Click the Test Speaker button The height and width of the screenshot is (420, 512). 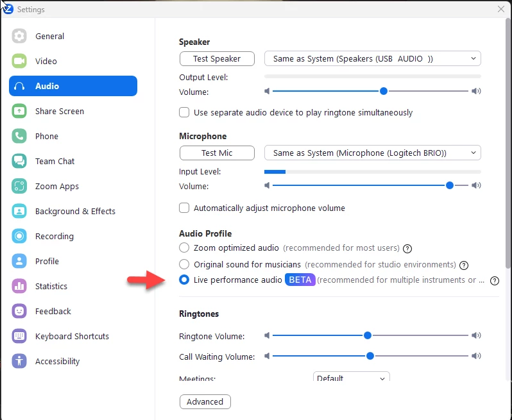click(217, 59)
